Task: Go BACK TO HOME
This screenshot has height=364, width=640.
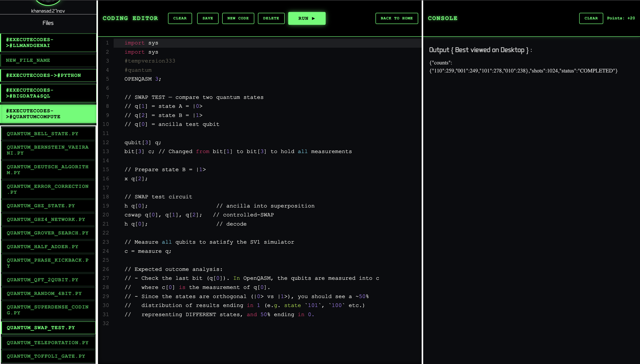Action: tap(396, 18)
